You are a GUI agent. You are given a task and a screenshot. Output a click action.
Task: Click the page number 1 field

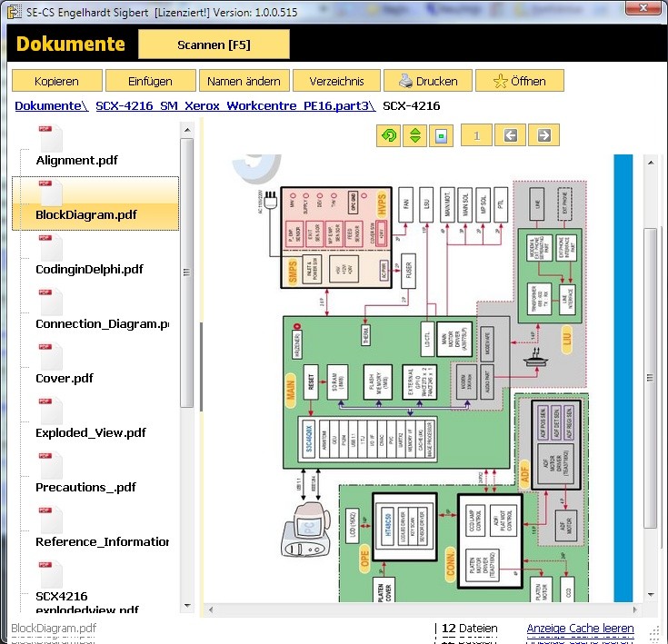476,136
